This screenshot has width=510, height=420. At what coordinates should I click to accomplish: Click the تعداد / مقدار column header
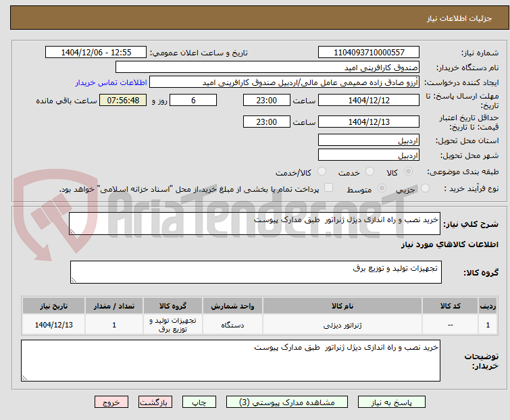coord(114,306)
